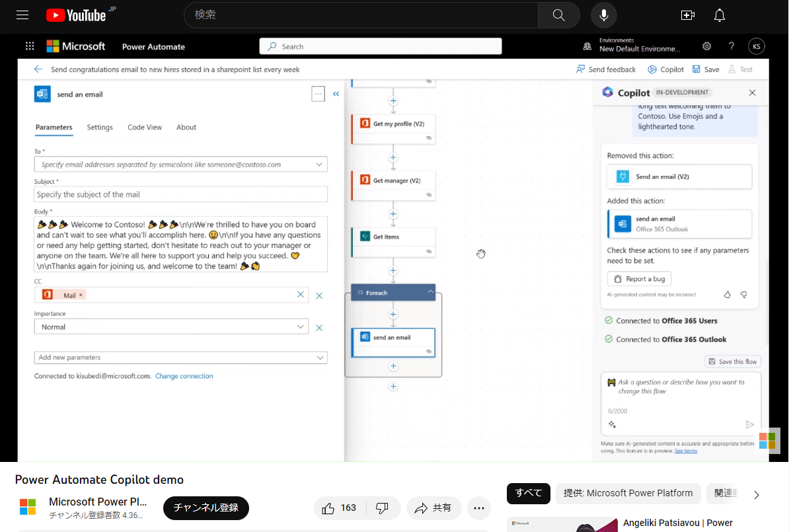Collapse the action panel with double chevron
Viewport: 789px width, 532px height.
pos(336,94)
